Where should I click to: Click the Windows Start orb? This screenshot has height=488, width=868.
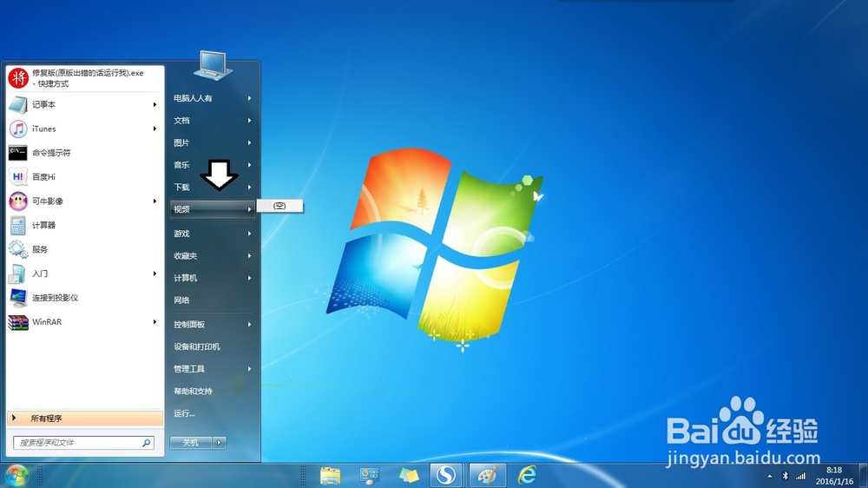[16, 475]
